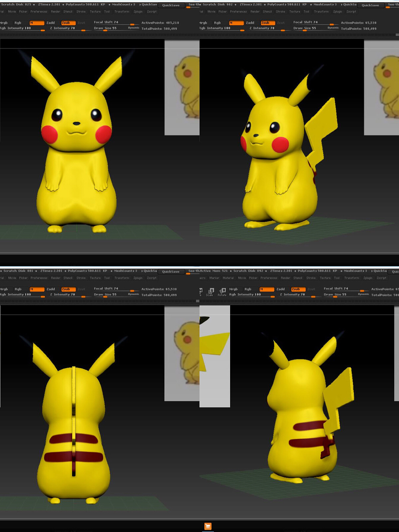Click the Scratch Disk 881 status text
The width and height of the screenshot is (399, 532).
tap(18, 271)
